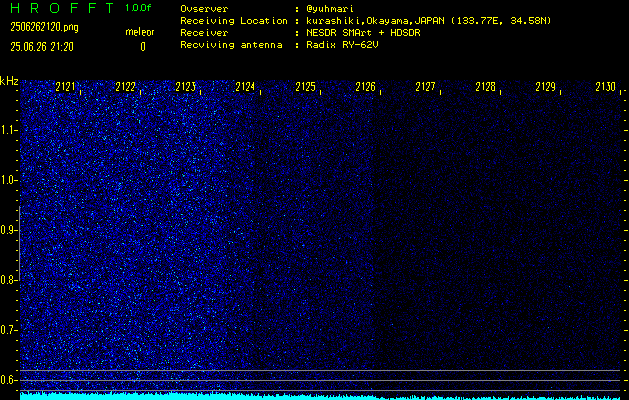Click the 2129 time marker
629x400 pixels.
(x=546, y=87)
